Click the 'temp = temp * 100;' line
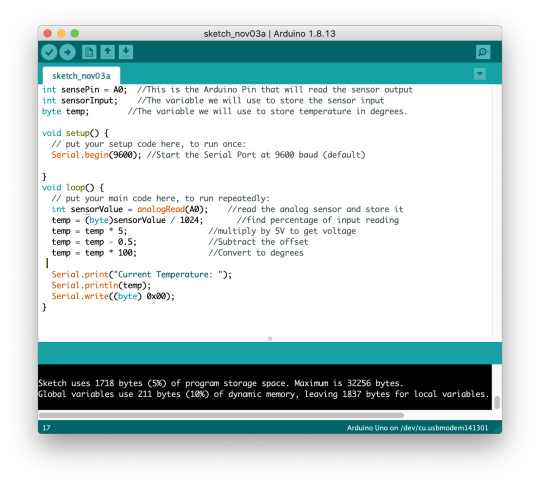Screen dimensions: 540x484 coord(94,253)
